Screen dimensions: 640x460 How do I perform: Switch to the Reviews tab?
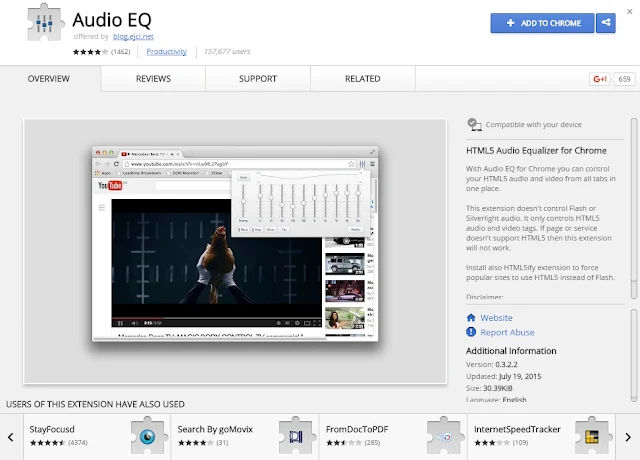tap(153, 79)
